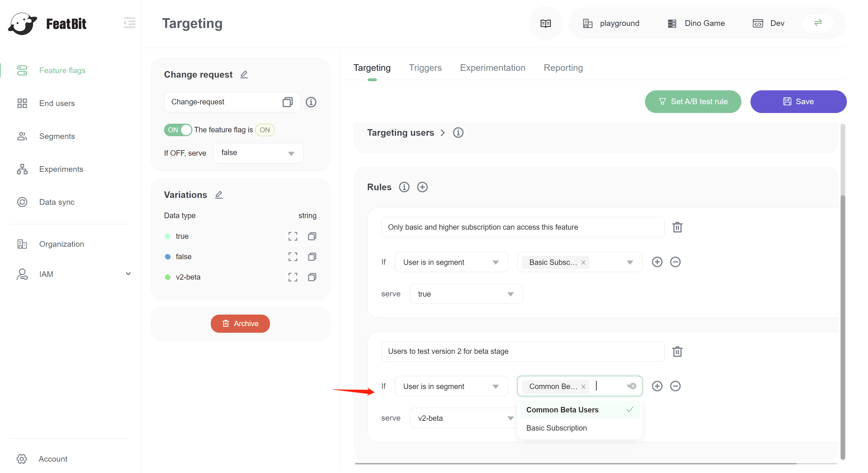Open the documentation book icon
The height and width of the screenshot is (473, 868).
coord(546,23)
